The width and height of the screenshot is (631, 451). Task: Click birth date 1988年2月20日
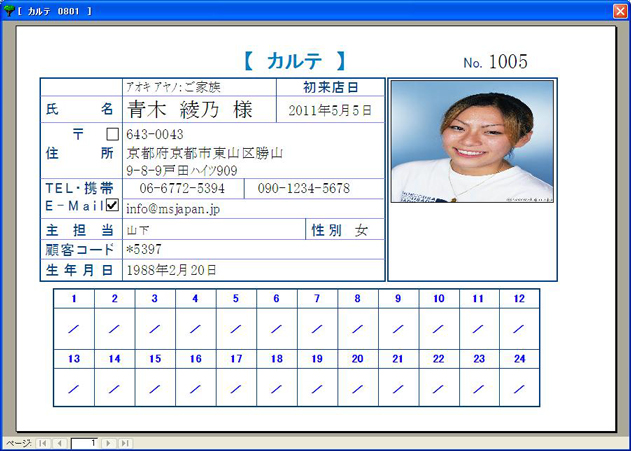click(171, 270)
